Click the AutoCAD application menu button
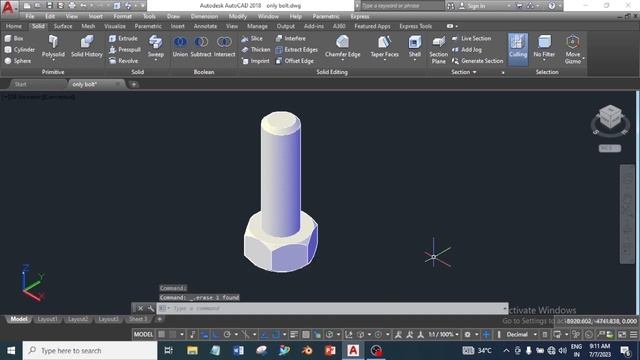The width and height of the screenshot is (640, 360). tap(8, 7)
